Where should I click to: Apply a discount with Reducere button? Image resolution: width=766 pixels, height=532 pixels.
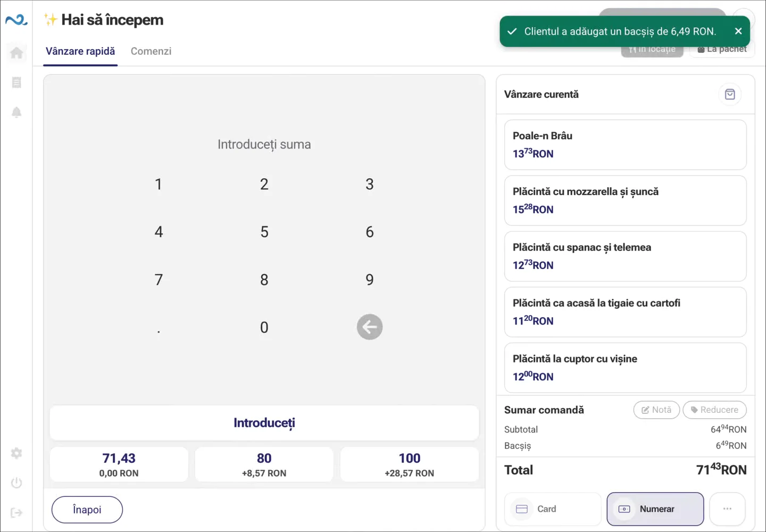click(x=714, y=410)
